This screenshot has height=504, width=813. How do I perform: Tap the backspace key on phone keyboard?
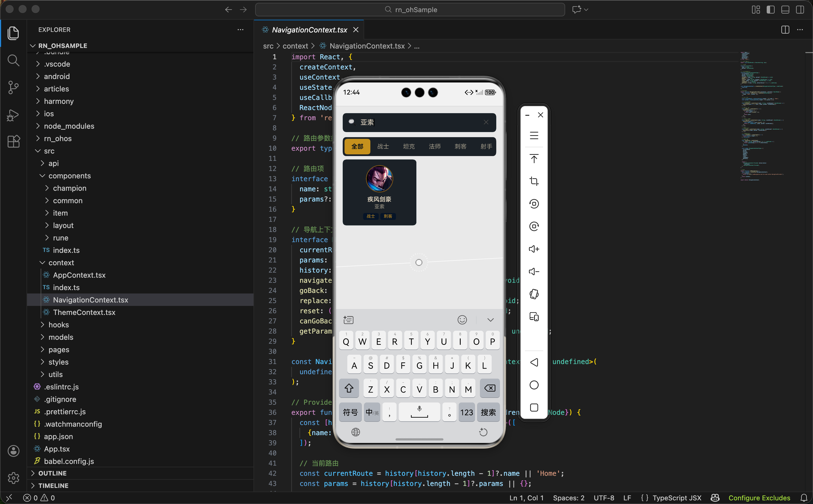(489, 388)
